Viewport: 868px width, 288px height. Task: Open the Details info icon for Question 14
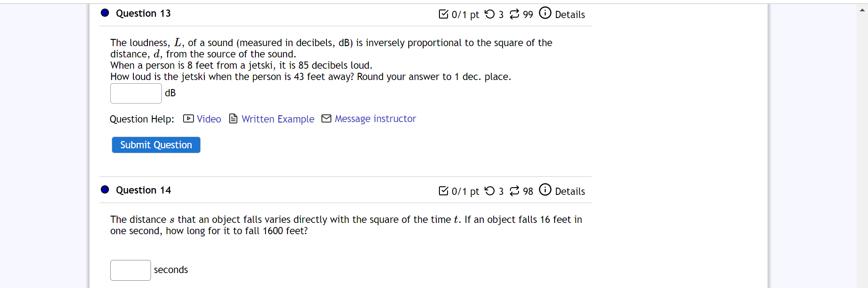click(546, 189)
